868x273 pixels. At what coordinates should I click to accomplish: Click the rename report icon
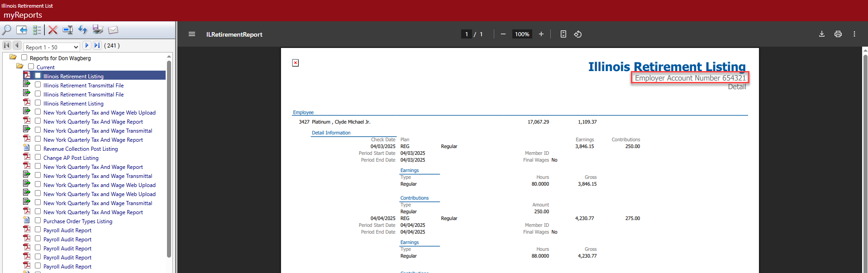coord(68,30)
